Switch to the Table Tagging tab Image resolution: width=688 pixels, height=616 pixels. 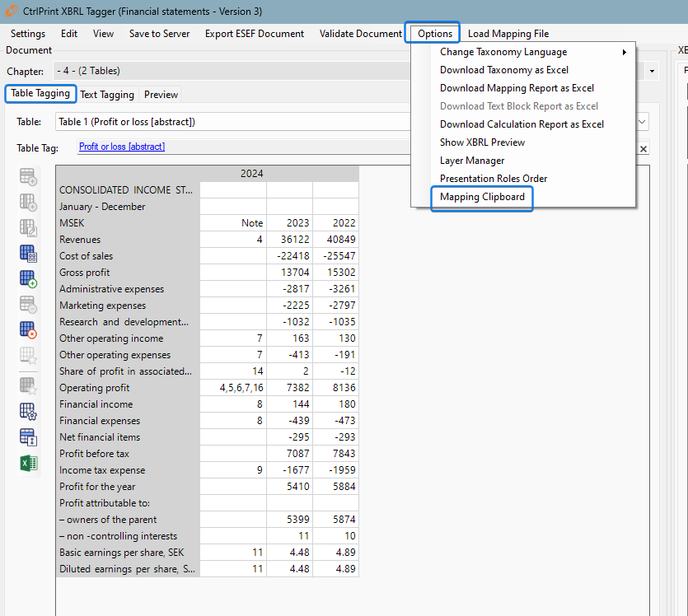coord(40,93)
